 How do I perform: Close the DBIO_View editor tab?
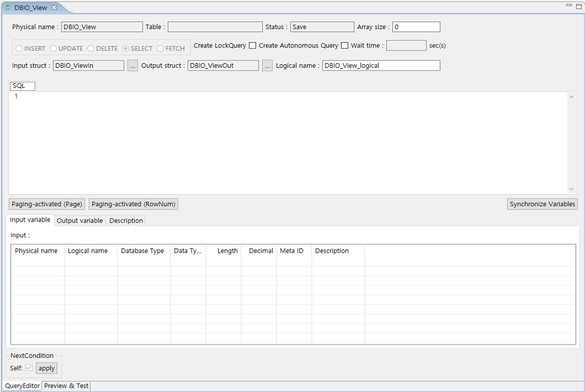(54, 8)
